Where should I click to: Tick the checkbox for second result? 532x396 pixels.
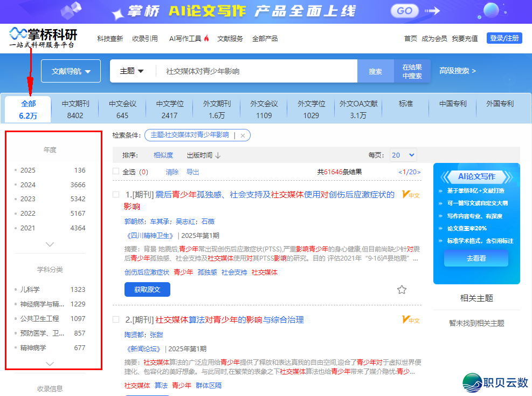pyautogui.click(x=116, y=320)
